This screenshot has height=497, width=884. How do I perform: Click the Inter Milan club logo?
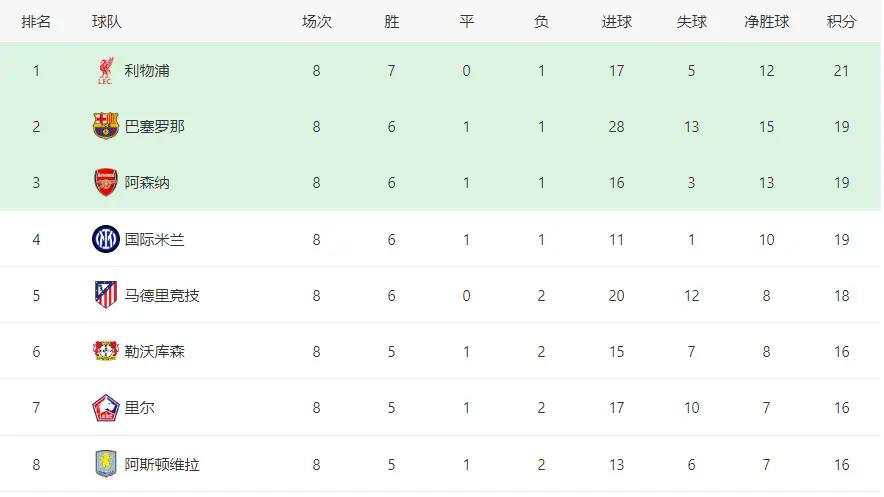[x=105, y=239]
